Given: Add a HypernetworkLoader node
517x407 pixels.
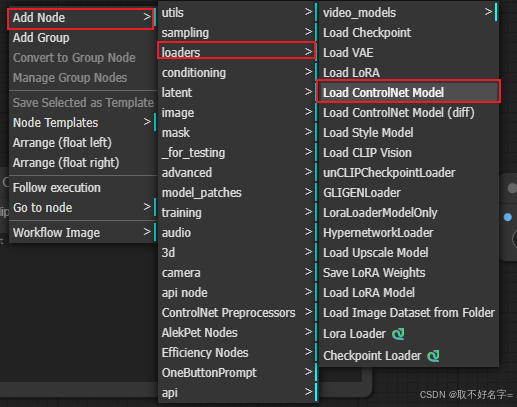Looking at the screenshot, I should click(409, 233).
